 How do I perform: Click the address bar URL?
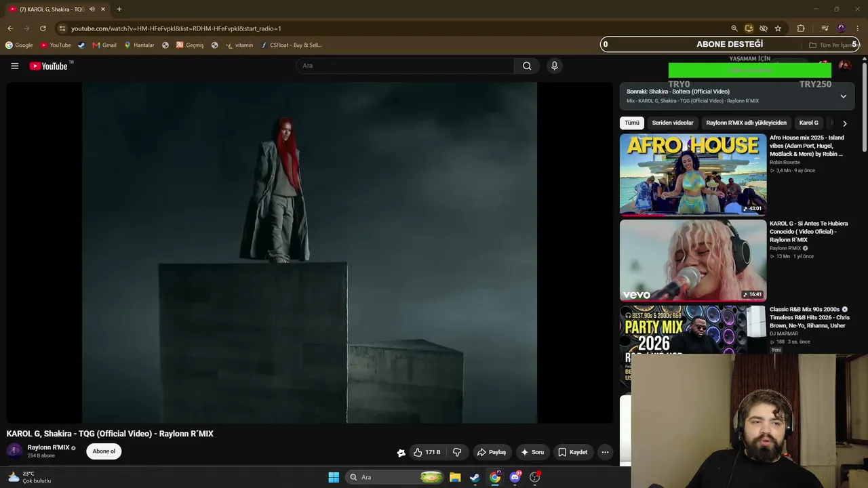(176, 28)
